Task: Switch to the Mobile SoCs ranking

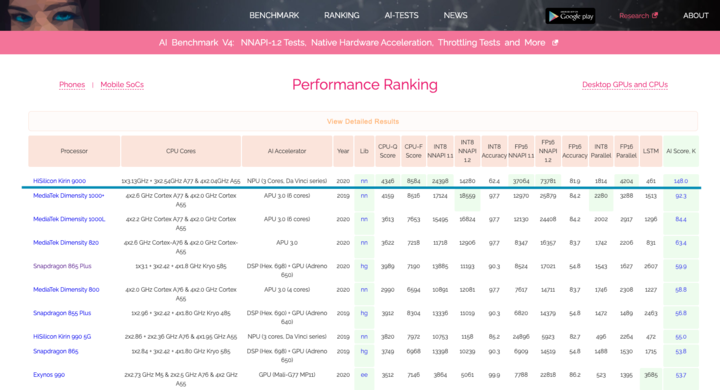Action: tap(122, 85)
